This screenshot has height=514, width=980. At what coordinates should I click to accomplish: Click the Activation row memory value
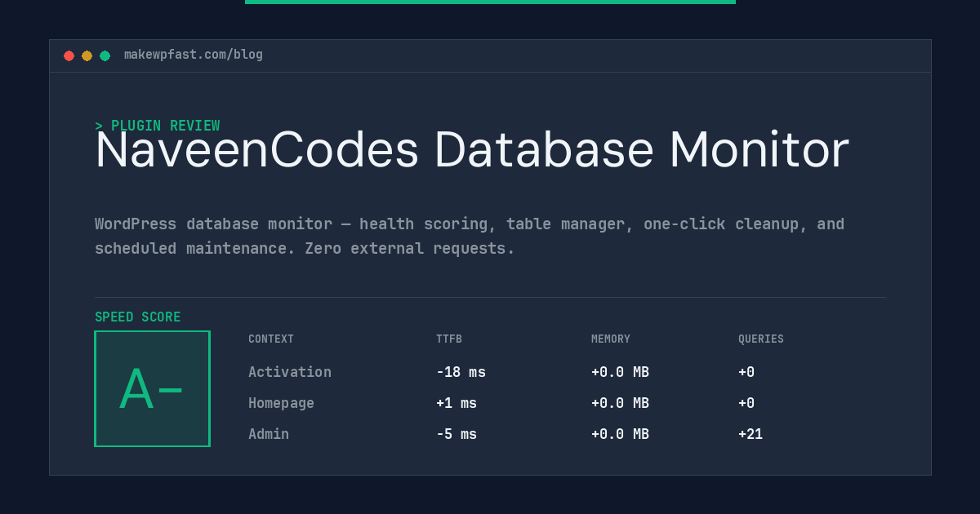tap(620, 372)
